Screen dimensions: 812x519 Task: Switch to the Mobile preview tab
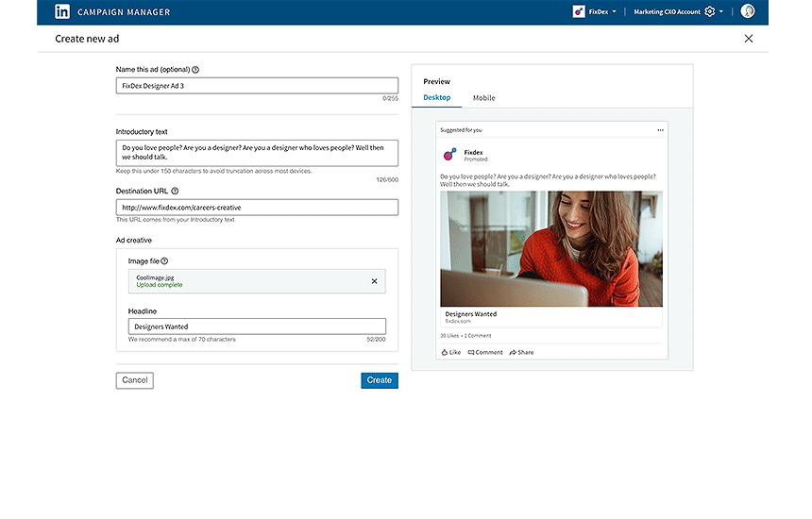pos(483,98)
